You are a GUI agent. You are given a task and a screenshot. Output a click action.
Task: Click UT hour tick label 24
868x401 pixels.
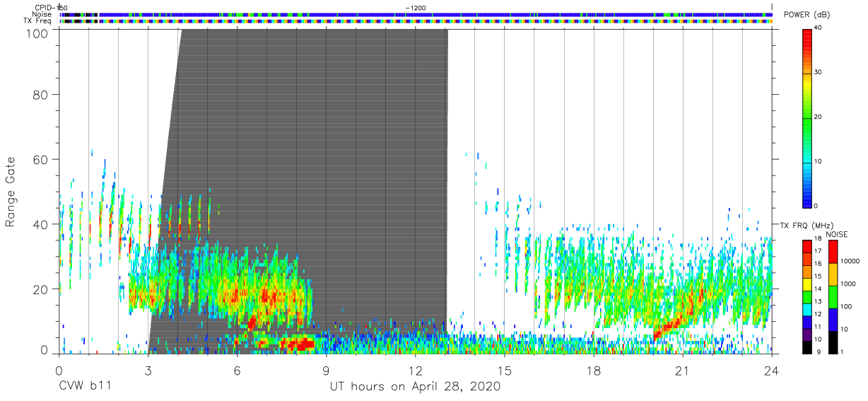772,371
